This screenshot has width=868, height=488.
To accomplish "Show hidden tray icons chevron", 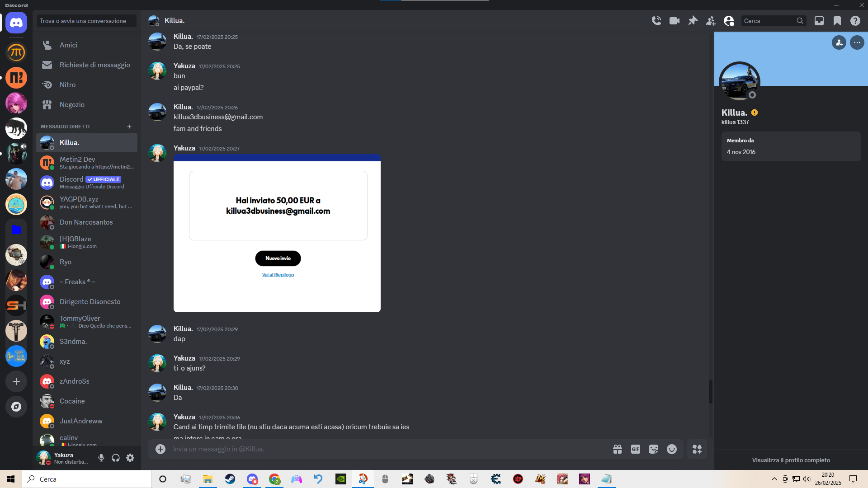I will tap(774, 479).
